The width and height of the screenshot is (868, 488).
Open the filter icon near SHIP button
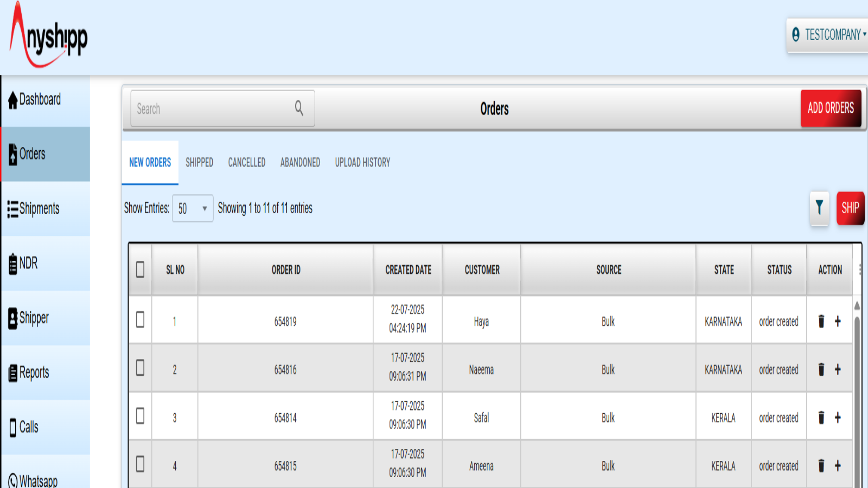[x=819, y=208]
